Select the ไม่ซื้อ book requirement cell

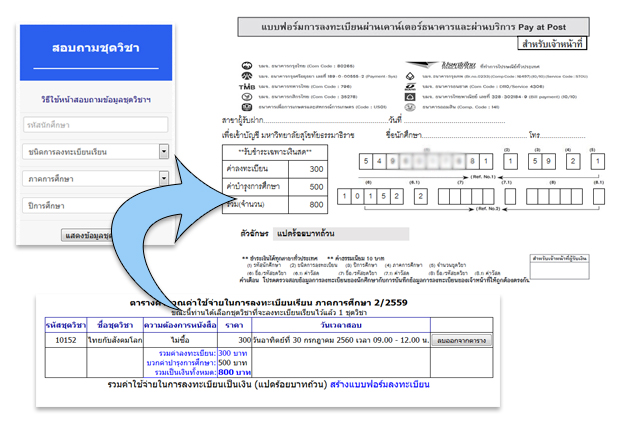[180, 340]
